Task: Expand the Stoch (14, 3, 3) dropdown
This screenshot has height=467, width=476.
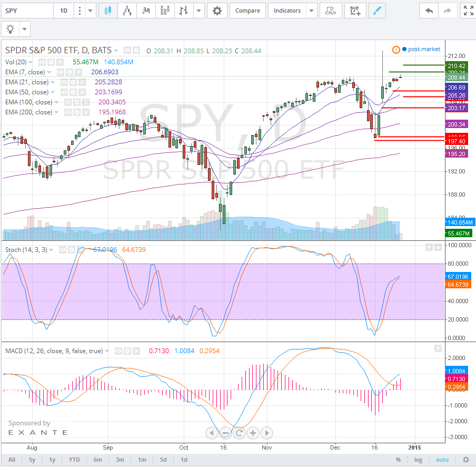Action: point(51,250)
